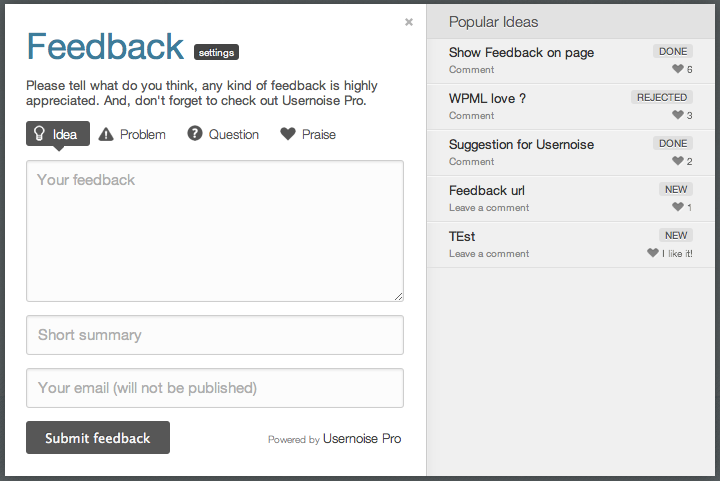Like the WPML love idea via its heart

tap(678, 115)
